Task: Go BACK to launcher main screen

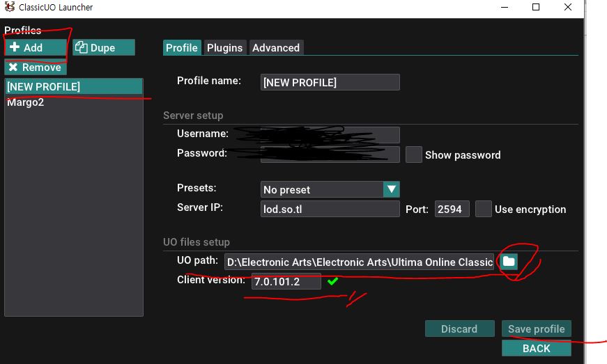Action: (537, 348)
